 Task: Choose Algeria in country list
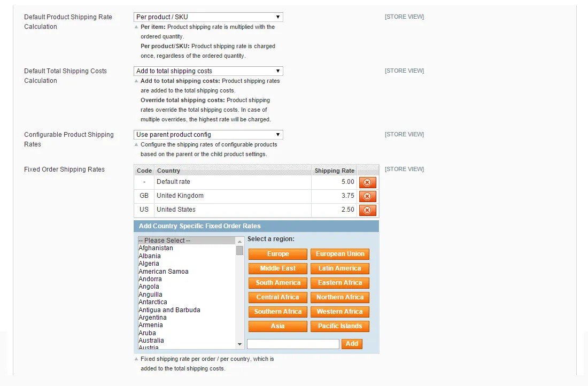(187, 264)
